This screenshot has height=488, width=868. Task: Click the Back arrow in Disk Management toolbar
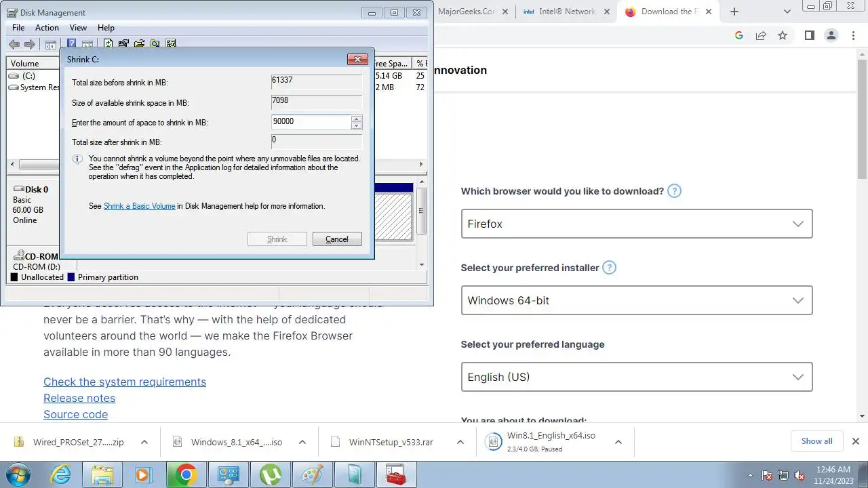(14, 44)
